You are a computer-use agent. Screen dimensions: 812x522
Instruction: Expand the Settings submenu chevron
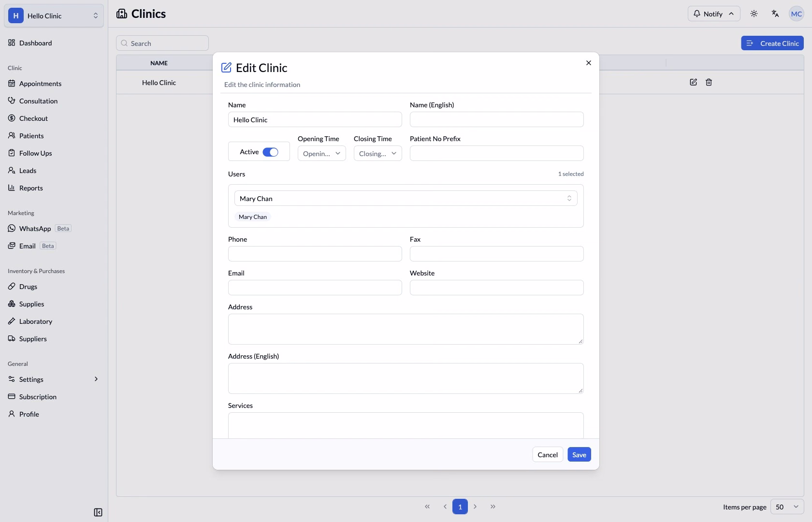coord(96,379)
